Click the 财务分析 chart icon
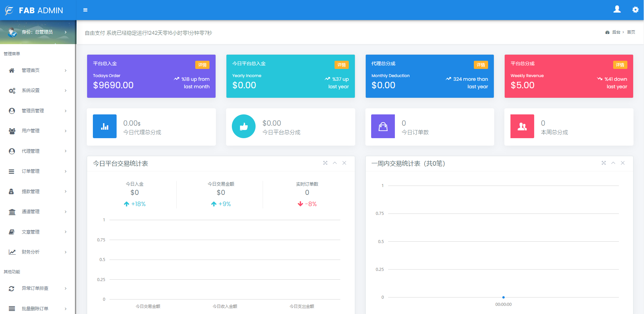 12,252
